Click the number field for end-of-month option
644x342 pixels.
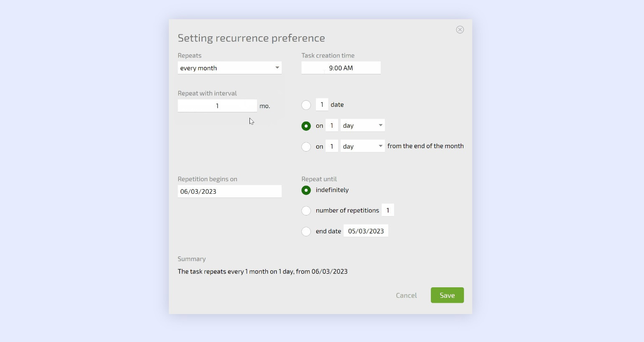point(332,147)
